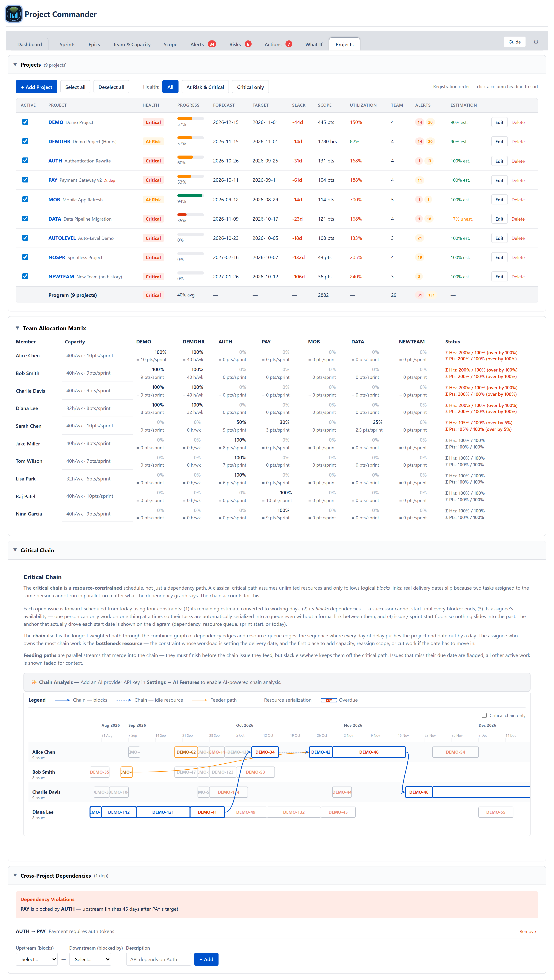
Task: Click the 131 badge in Program row
Action: coord(431,295)
